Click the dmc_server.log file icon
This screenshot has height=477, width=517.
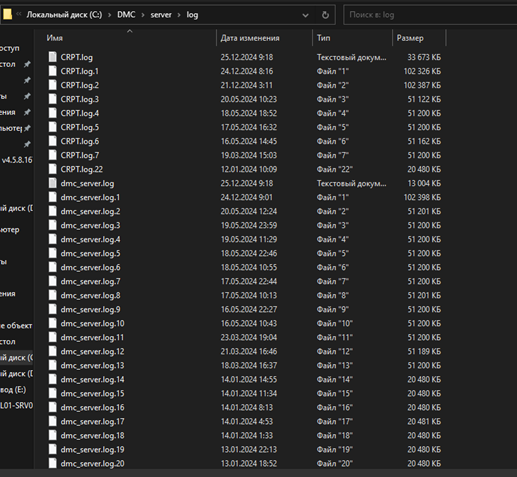(52, 183)
